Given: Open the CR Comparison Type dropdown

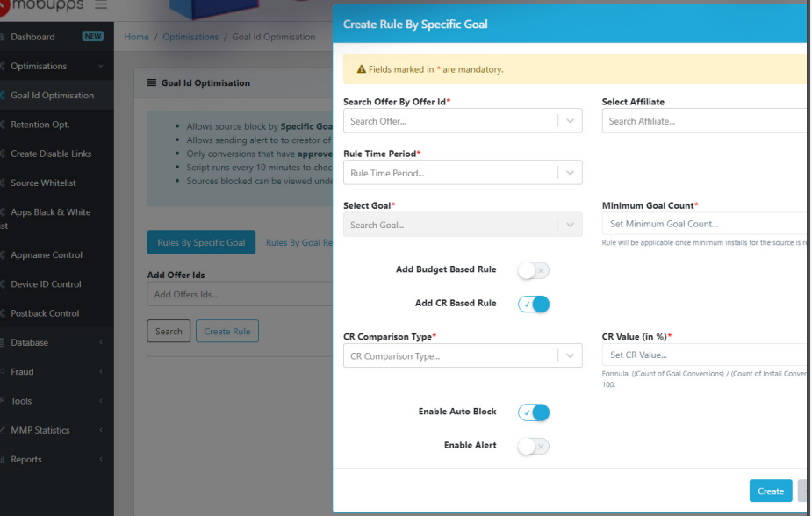Looking at the screenshot, I should [463, 355].
